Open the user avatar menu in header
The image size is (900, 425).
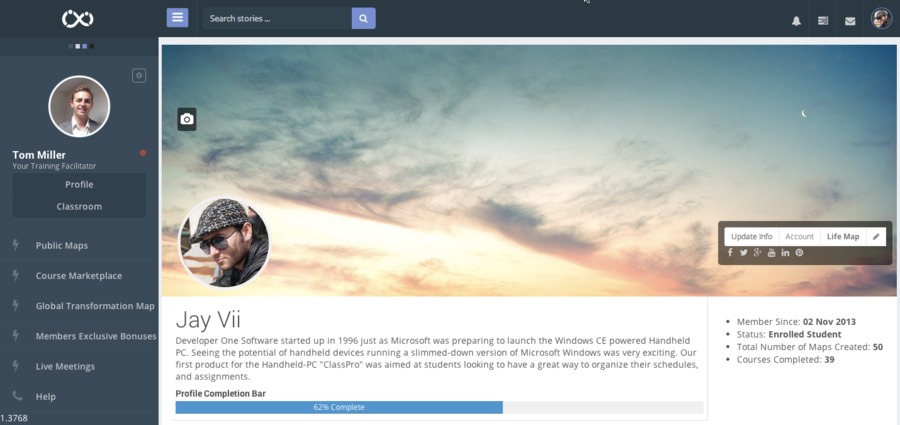tap(882, 18)
